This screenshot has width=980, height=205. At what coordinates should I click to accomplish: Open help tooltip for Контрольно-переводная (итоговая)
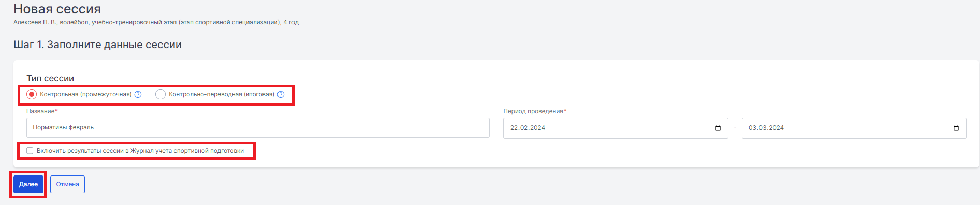click(x=281, y=94)
